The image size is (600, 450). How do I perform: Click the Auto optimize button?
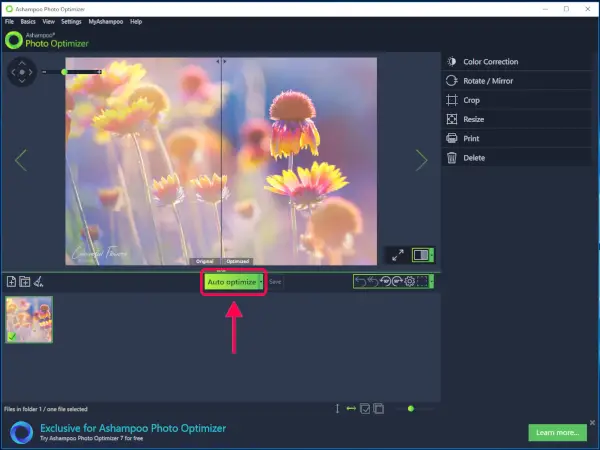[231, 282]
